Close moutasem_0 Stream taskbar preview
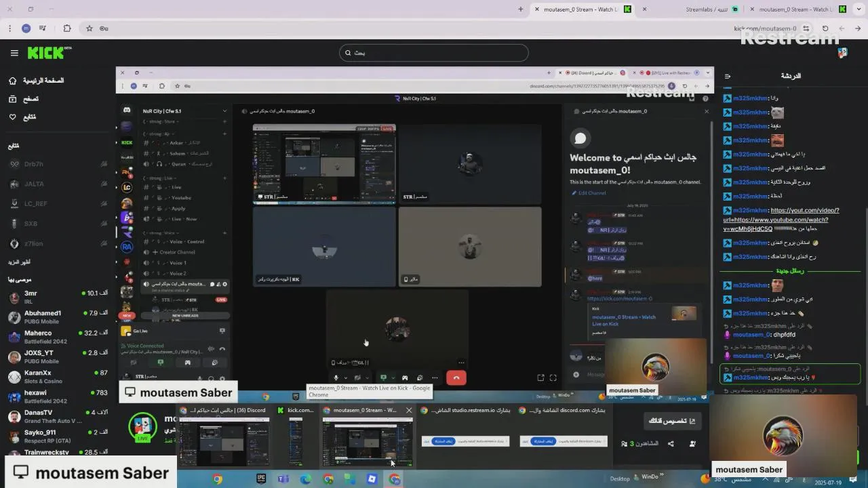This screenshot has height=488, width=868. pyautogui.click(x=409, y=411)
